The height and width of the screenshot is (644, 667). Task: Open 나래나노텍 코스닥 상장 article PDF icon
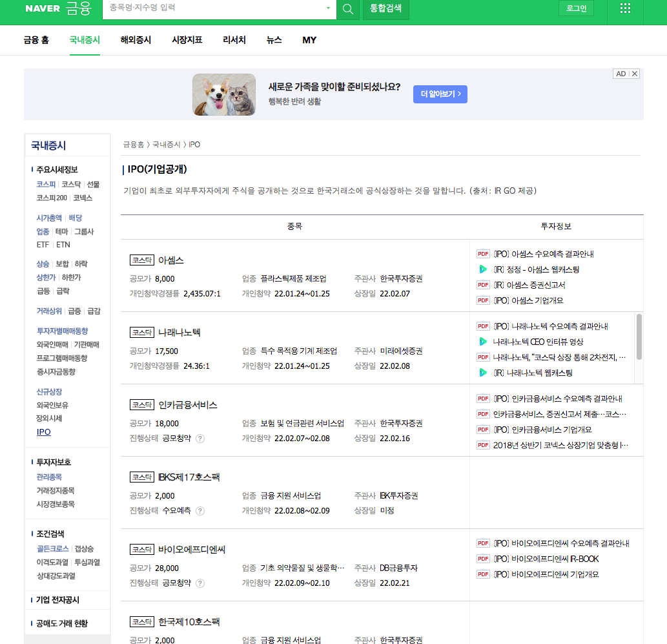pos(483,358)
